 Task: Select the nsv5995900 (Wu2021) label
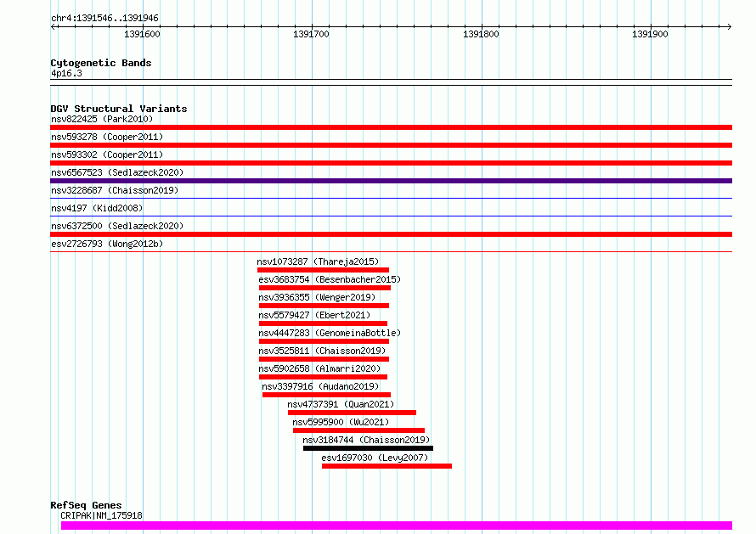coord(341,422)
